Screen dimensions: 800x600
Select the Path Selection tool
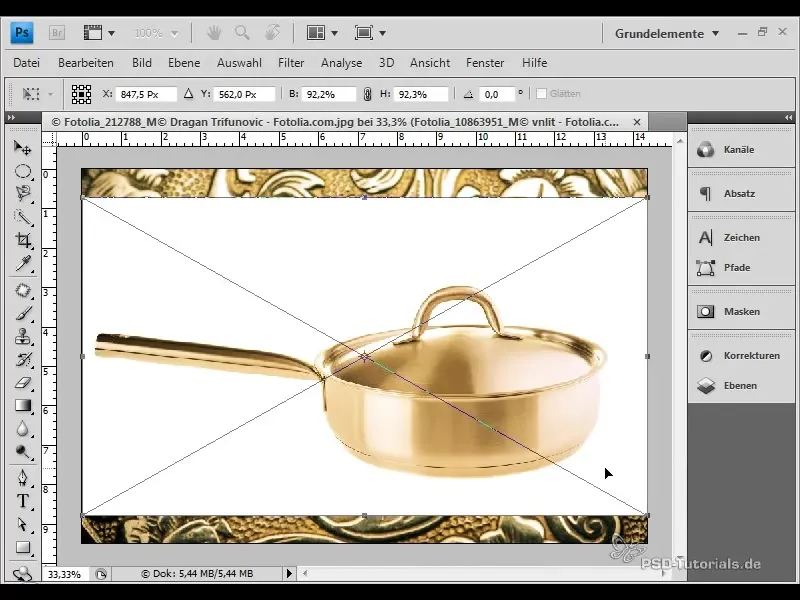tap(22, 524)
